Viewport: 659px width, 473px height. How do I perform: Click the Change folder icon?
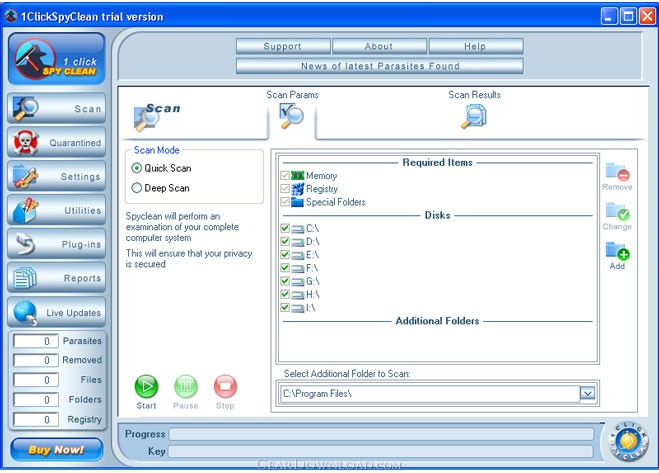click(x=617, y=211)
